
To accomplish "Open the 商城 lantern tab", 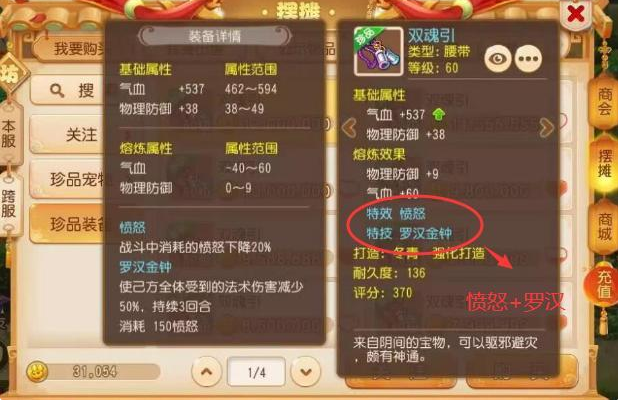I will click(x=604, y=227).
